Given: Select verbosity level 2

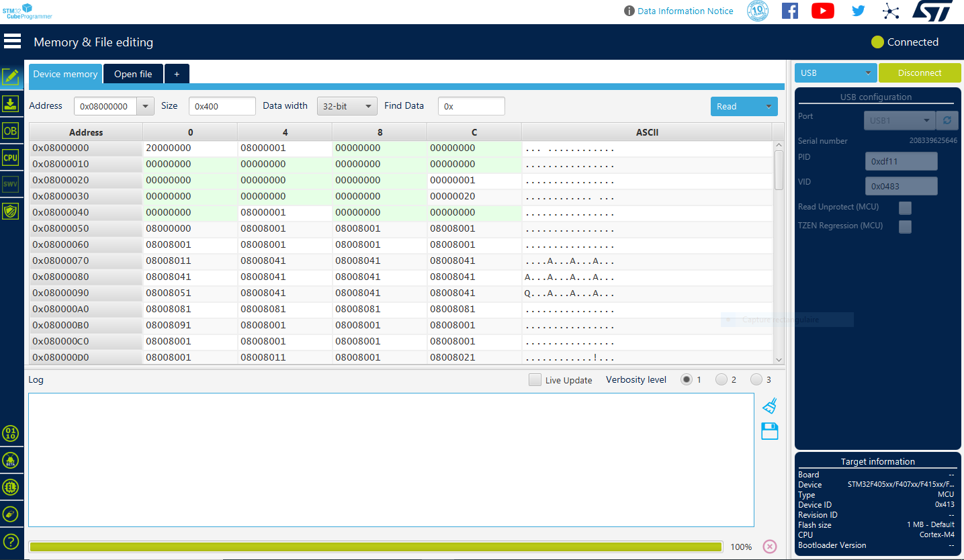Looking at the screenshot, I should pyautogui.click(x=721, y=379).
